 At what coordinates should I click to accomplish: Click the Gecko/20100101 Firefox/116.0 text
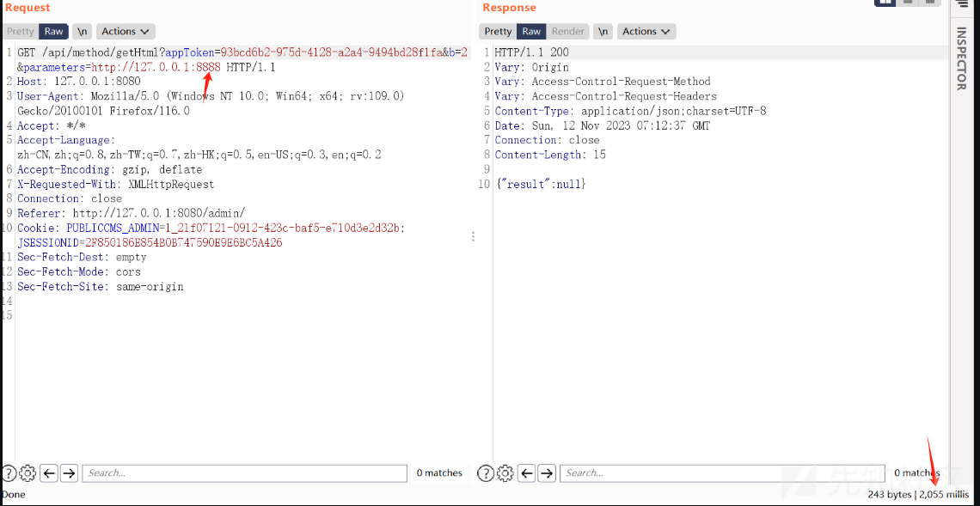pos(104,111)
